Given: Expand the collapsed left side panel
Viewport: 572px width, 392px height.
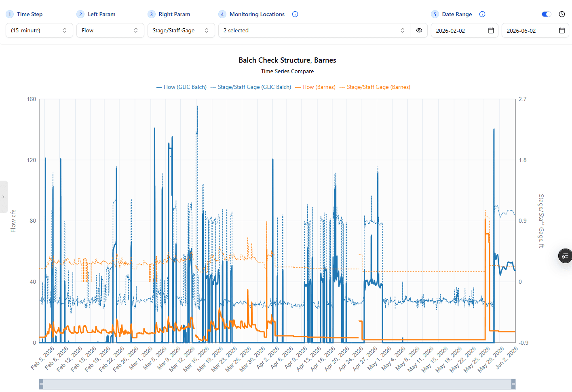Looking at the screenshot, I should coord(4,197).
